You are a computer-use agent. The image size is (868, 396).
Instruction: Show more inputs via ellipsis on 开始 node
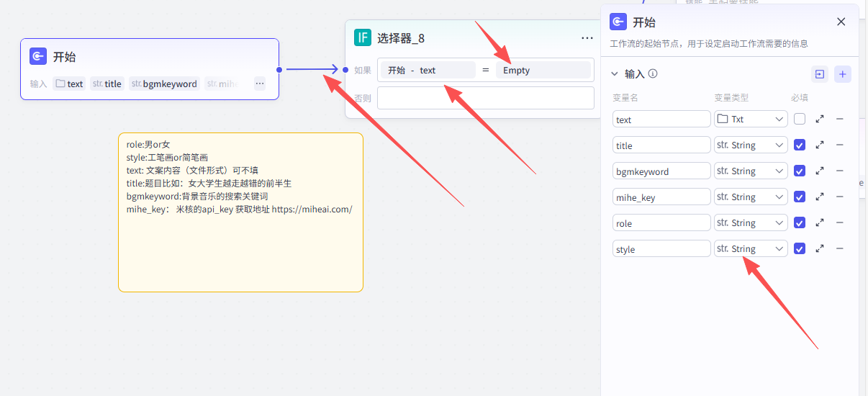260,84
